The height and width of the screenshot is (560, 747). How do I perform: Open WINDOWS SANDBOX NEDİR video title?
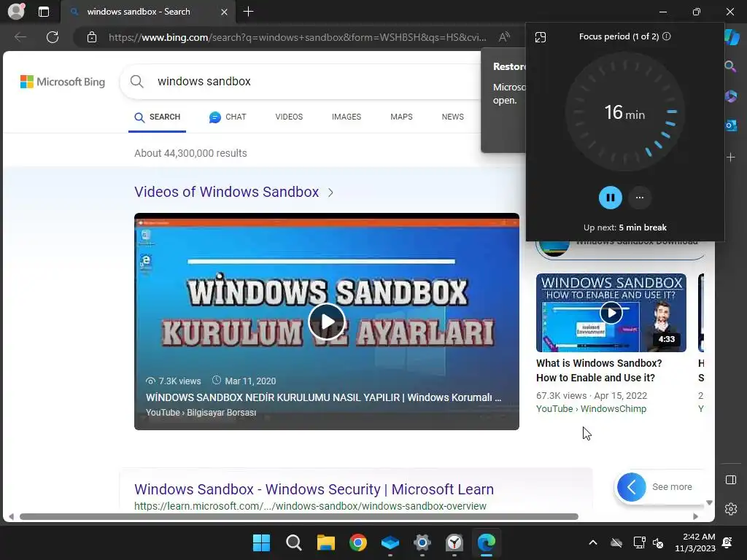(323, 397)
